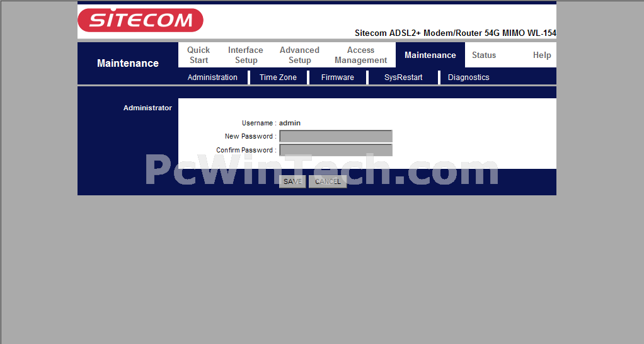Open the Time Zone submenu
The width and height of the screenshot is (644, 344).
(278, 77)
